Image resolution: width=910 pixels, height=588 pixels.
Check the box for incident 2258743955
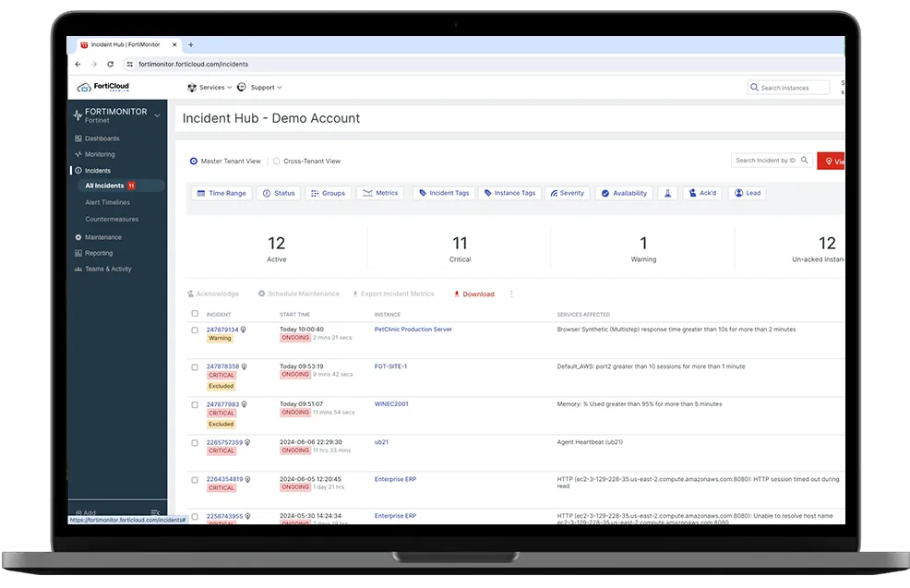point(195,517)
